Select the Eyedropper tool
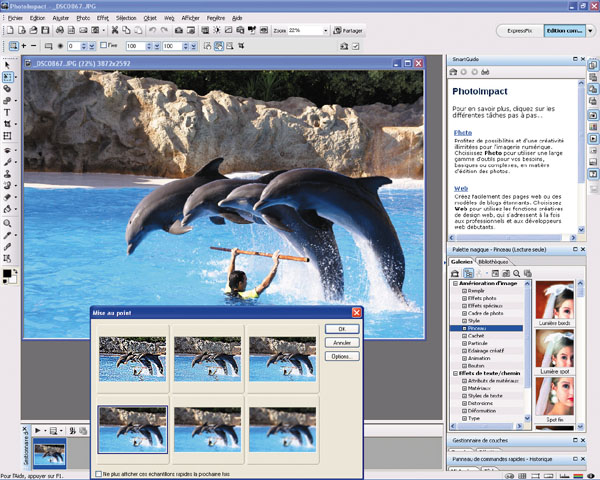Image resolution: width=600 pixels, height=480 pixels. 8,234
